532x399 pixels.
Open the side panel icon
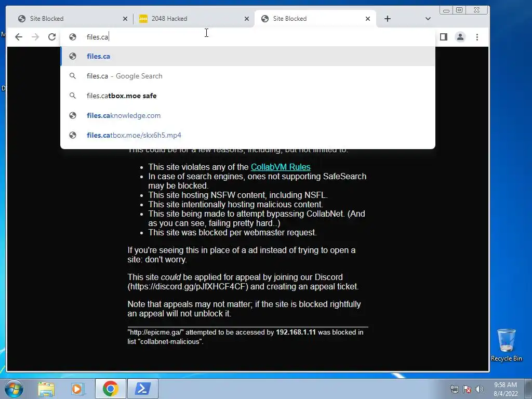444,37
